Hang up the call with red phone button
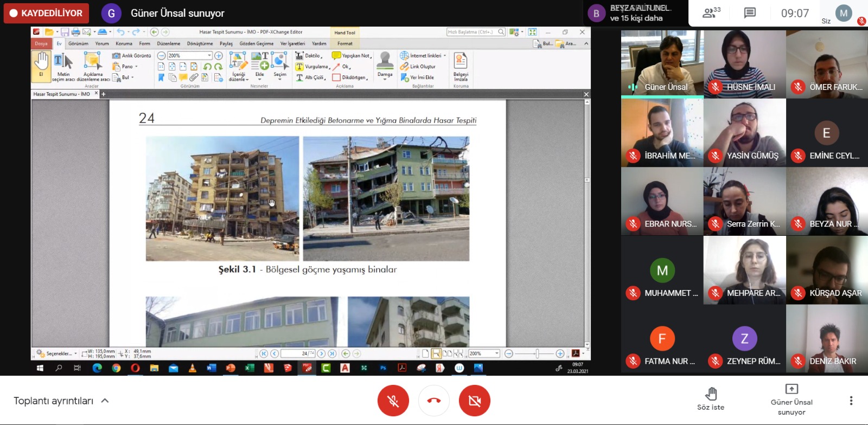 434,401
